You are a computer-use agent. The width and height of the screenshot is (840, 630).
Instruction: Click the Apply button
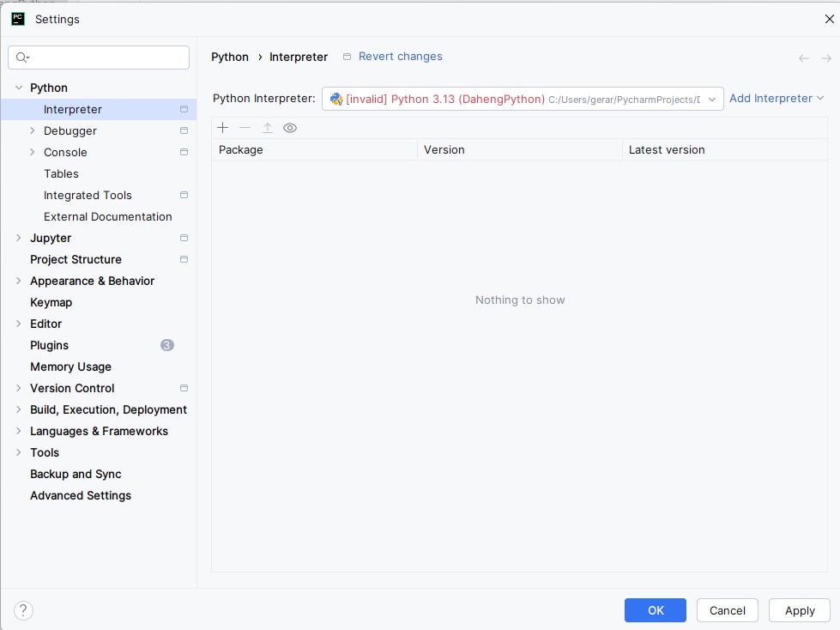click(799, 610)
